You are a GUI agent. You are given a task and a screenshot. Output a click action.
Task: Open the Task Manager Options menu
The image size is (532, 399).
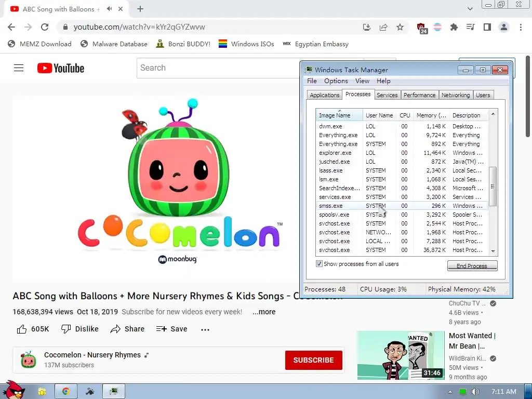[336, 81]
